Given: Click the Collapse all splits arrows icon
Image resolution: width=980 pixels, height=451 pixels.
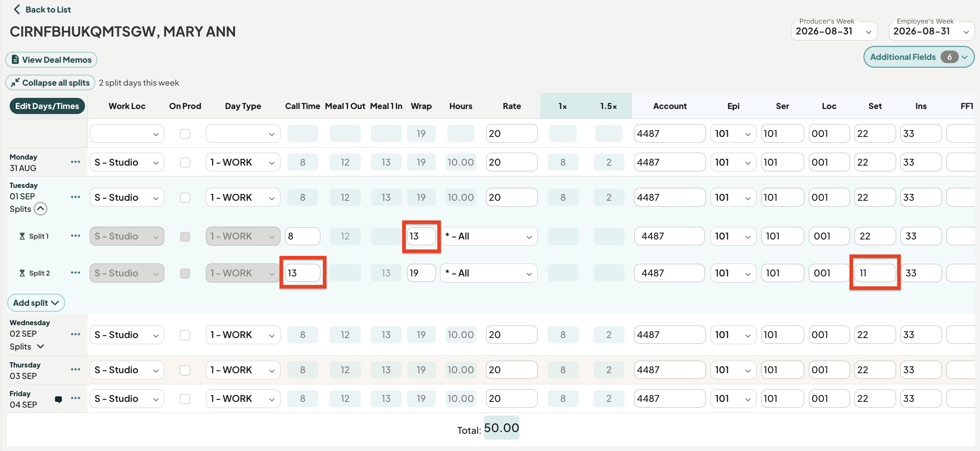Looking at the screenshot, I should (x=15, y=82).
